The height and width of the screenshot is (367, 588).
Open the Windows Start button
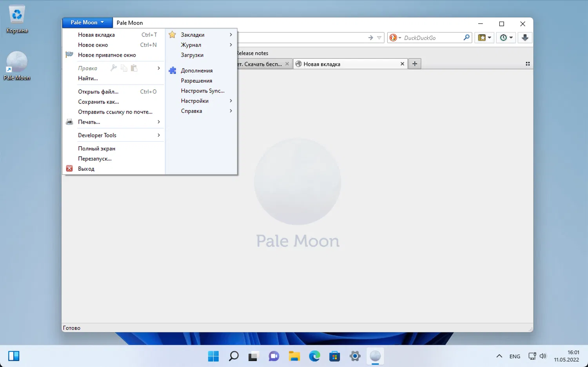(214, 356)
